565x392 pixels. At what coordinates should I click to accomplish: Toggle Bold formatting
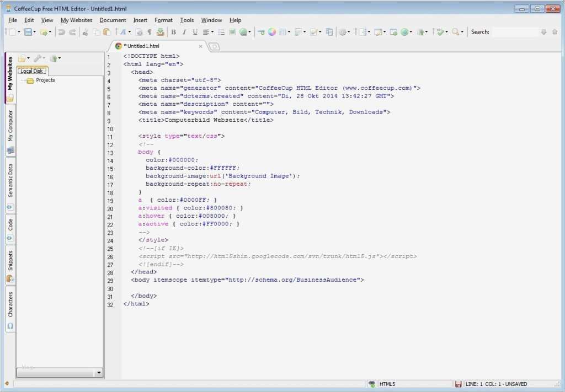(173, 33)
